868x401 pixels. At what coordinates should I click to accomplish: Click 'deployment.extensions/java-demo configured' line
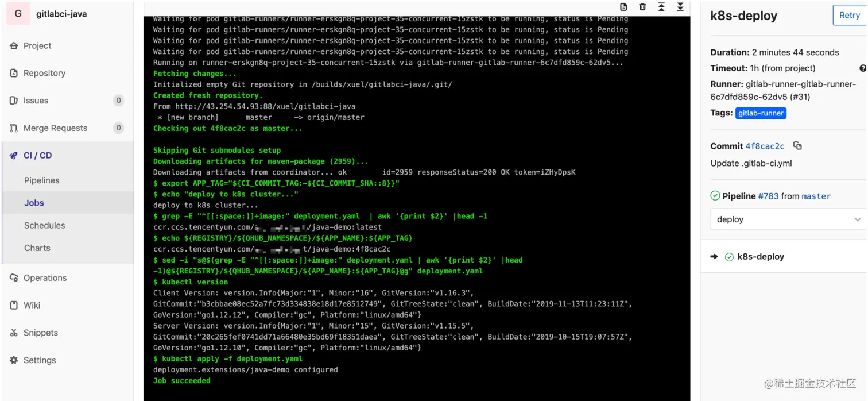246,370
